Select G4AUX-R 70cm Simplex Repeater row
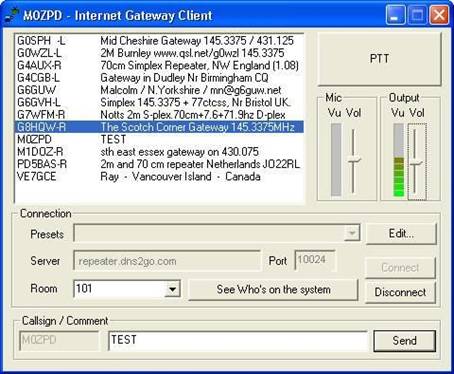The image size is (454, 374). click(159, 65)
